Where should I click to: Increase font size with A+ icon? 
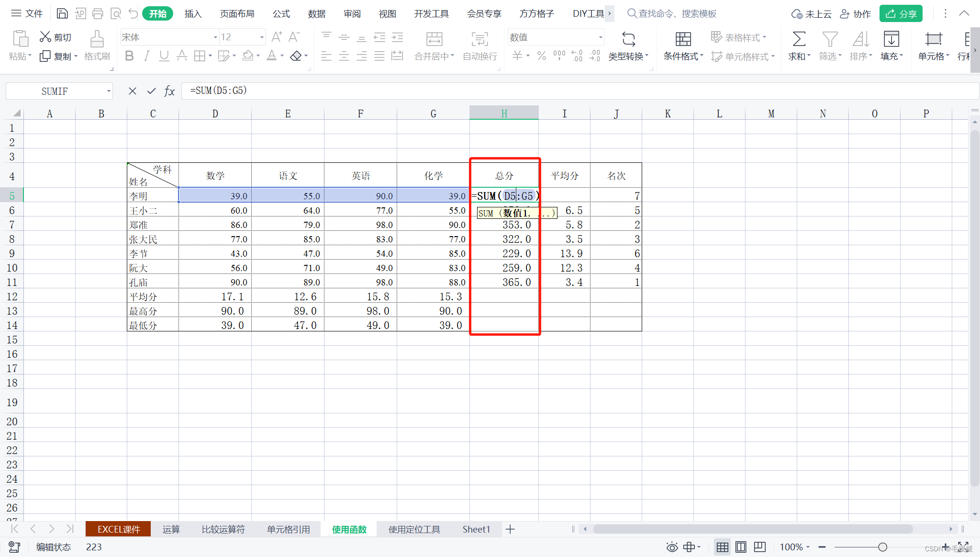(x=277, y=36)
